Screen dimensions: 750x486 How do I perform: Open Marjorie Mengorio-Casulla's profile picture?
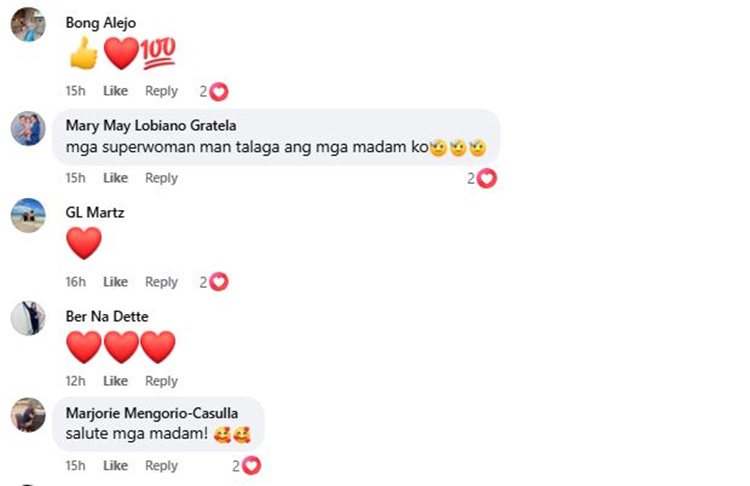tap(28, 415)
